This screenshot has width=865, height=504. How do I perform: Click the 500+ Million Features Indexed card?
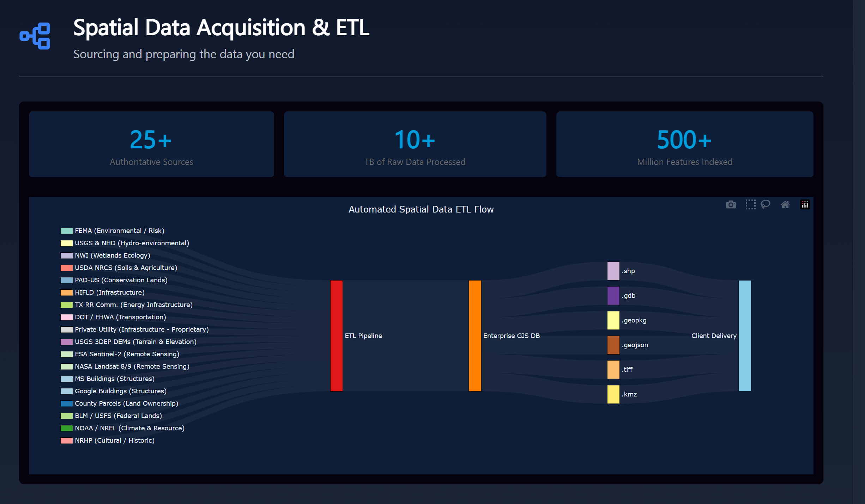pos(684,145)
